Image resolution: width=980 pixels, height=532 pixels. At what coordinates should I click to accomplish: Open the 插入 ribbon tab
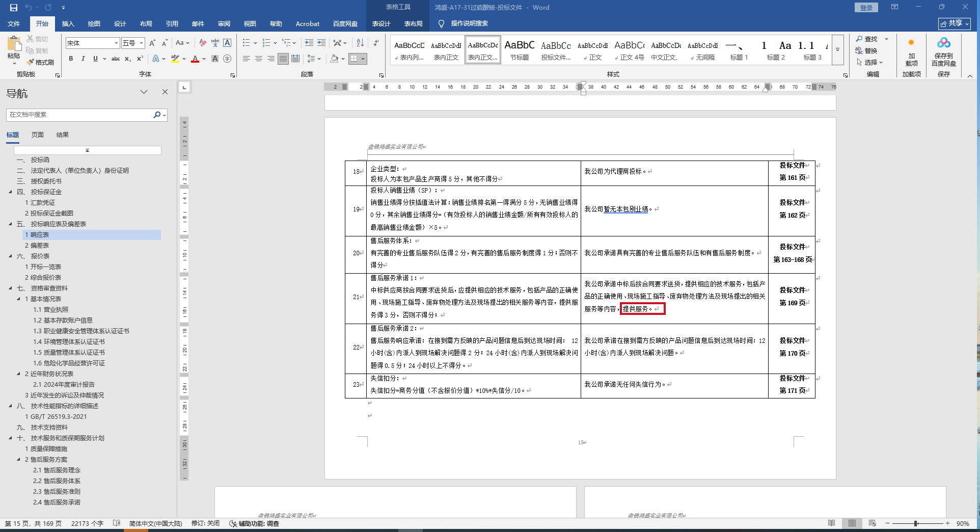click(68, 24)
